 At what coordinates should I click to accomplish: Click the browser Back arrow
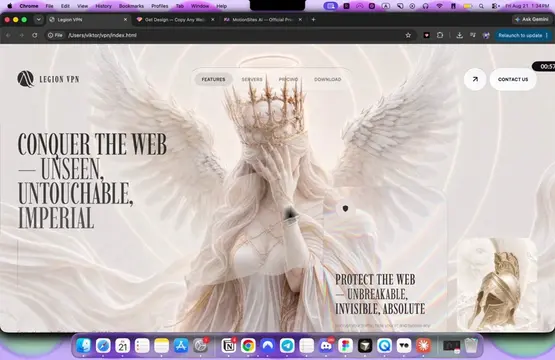coord(8,35)
